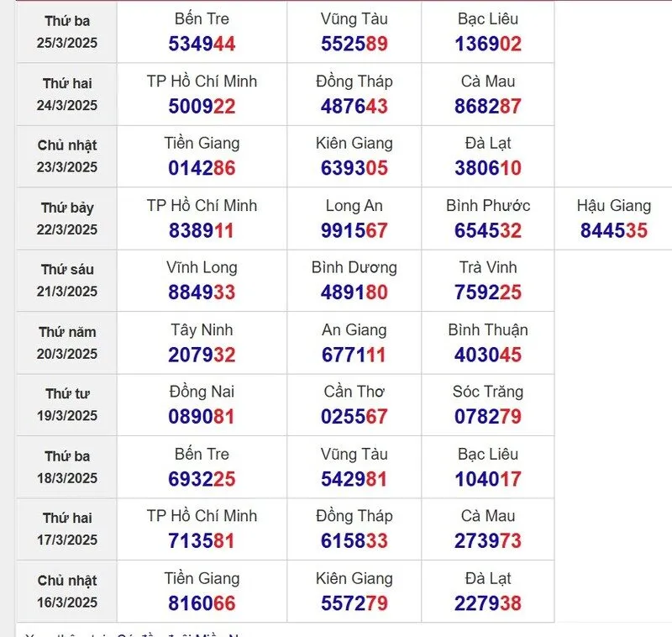This screenshot has width=672, height=637.
Task: Open the Trà Vinh province name
Action: coord(488,268)
